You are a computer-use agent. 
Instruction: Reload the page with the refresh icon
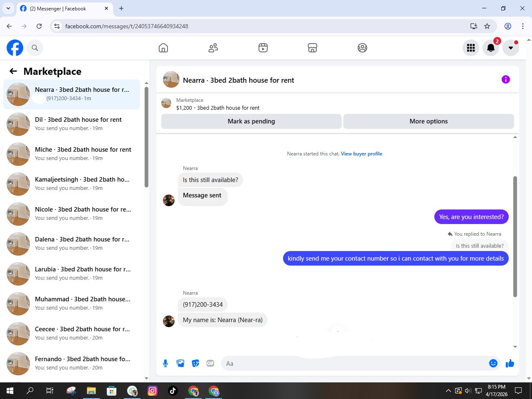[x=39, y=26]
